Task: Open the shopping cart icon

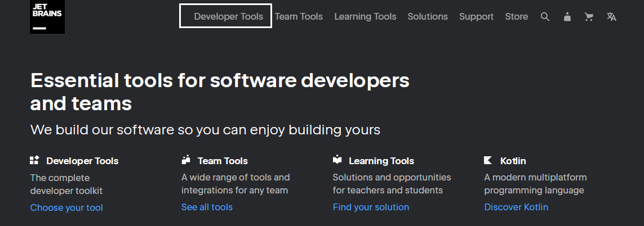Action: [x=589, y=17]
